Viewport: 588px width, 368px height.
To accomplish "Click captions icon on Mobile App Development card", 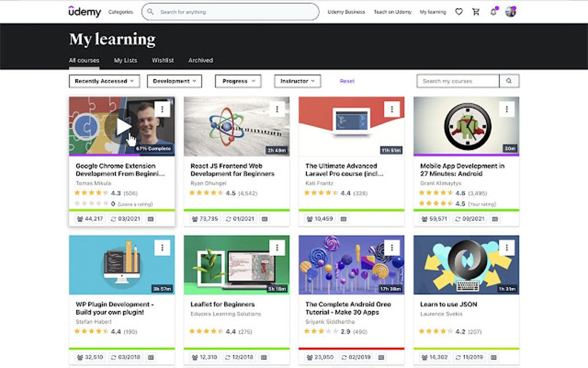I will [495, 219].
